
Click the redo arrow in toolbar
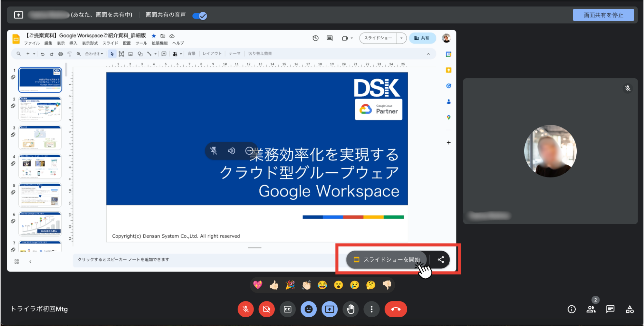[52, 54]
